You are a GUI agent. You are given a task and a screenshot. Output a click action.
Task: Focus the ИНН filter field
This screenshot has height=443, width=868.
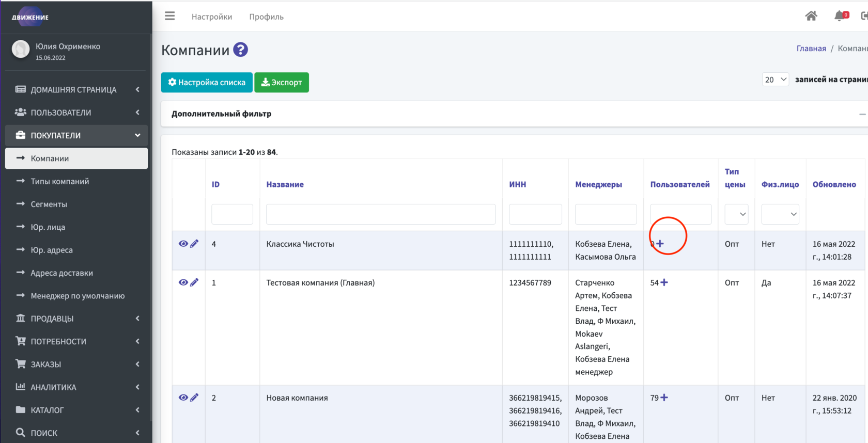(x=535, y=214)
